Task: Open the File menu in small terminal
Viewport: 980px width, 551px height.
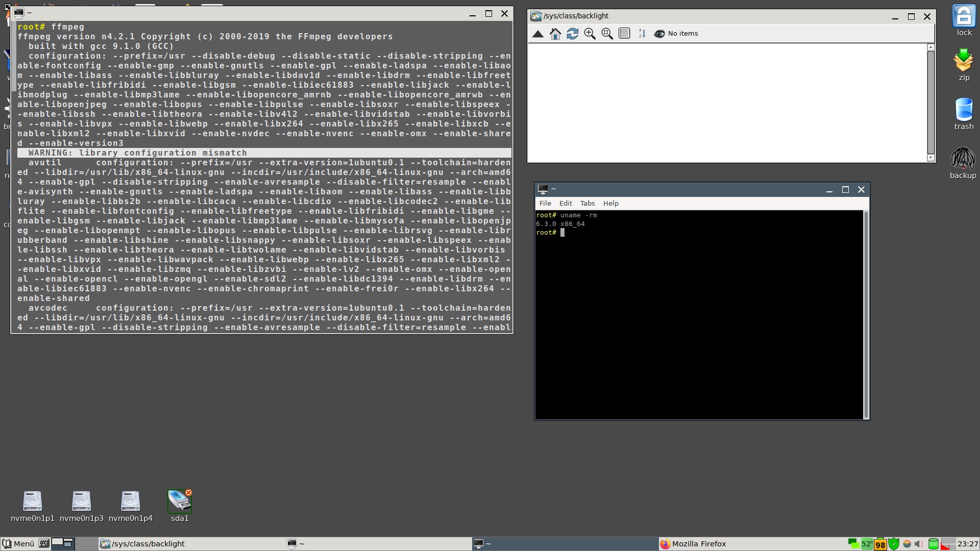Action: tap(545, 203)
